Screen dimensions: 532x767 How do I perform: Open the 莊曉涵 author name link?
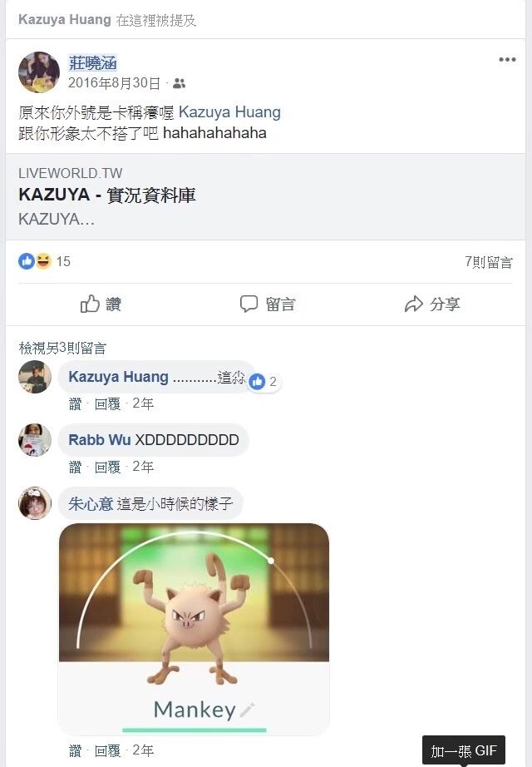(92, 63)
